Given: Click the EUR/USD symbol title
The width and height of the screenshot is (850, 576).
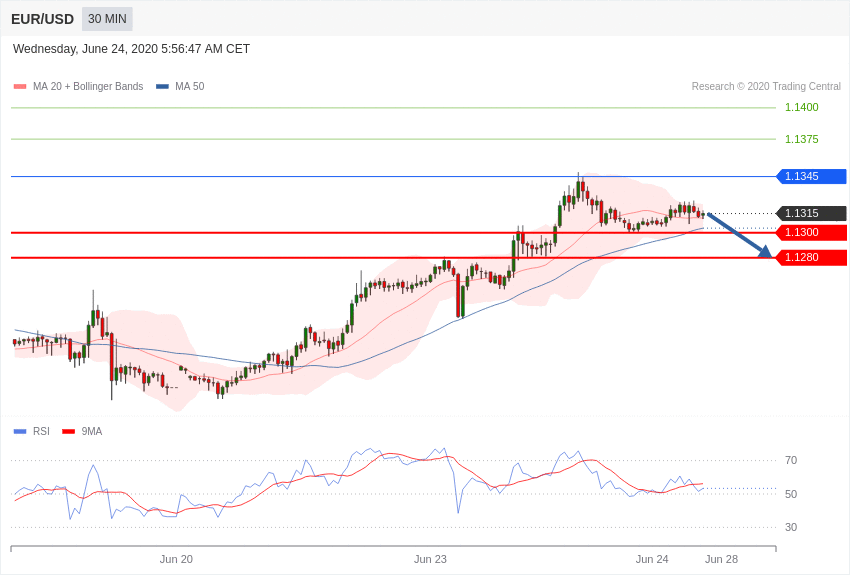Looking at the screenshot, I should (x=42, y=19).
